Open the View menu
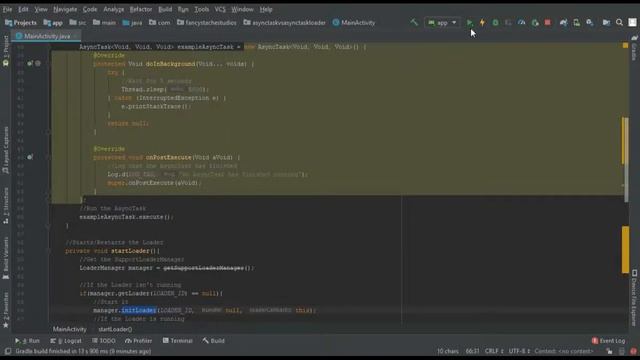The image size is (640, 360). point(41,9)
